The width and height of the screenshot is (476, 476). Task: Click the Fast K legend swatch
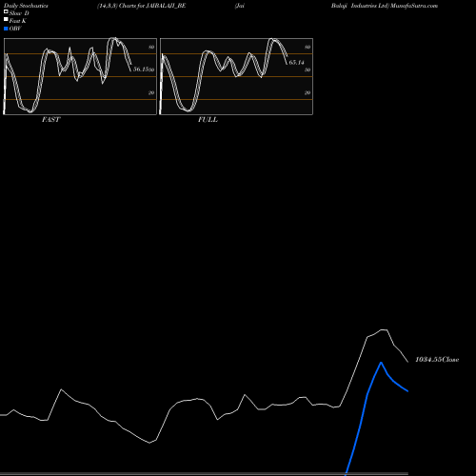point(6,19)
